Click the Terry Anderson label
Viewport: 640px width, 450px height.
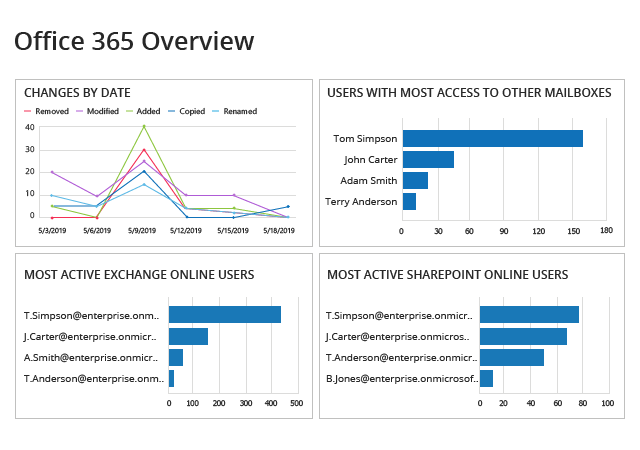point(361,202)
